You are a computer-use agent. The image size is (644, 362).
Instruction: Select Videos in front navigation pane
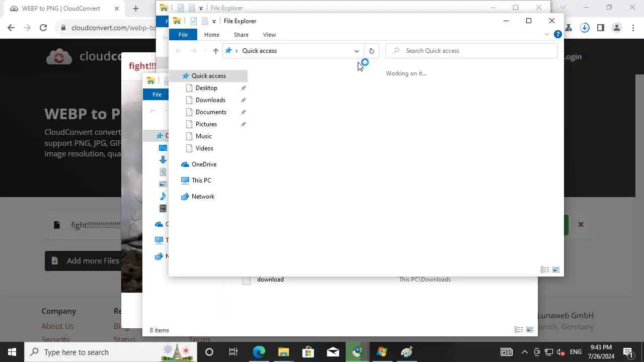pyautogui.click(x=204, y=148)
